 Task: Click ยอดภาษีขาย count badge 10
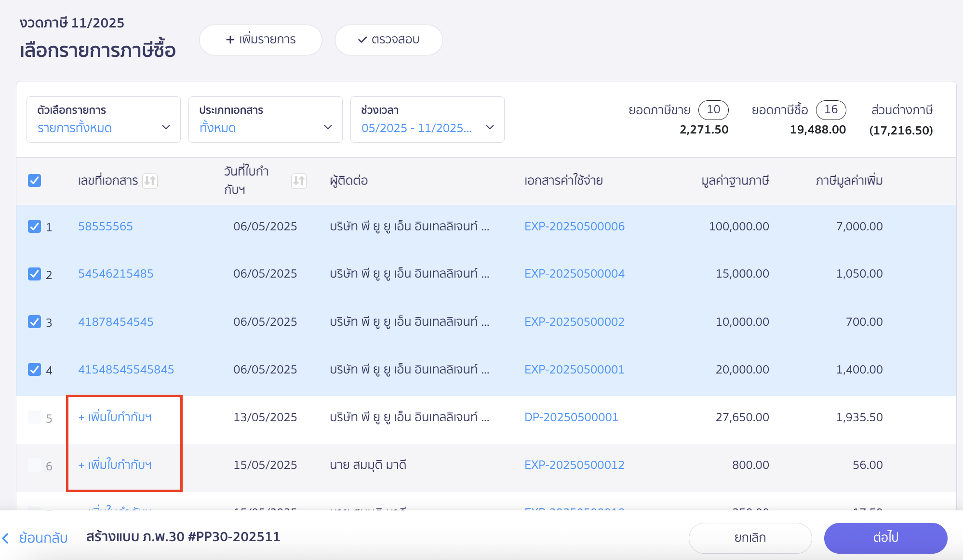tap(713, 110)
